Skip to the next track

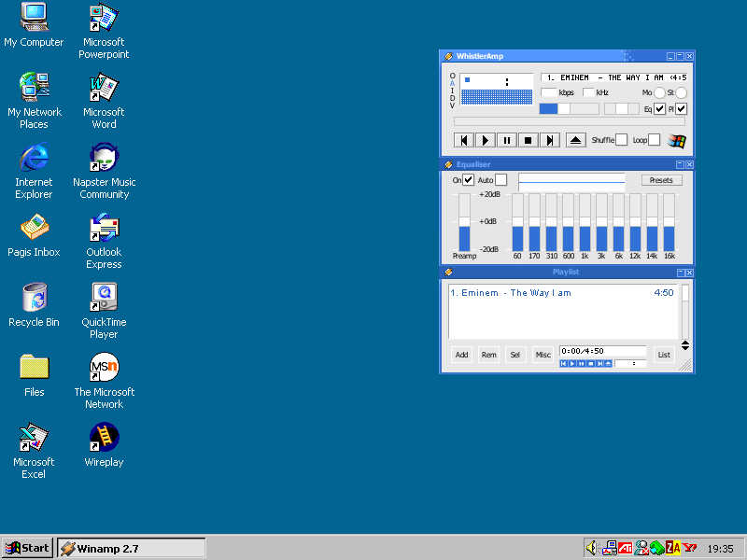point(550,140)
